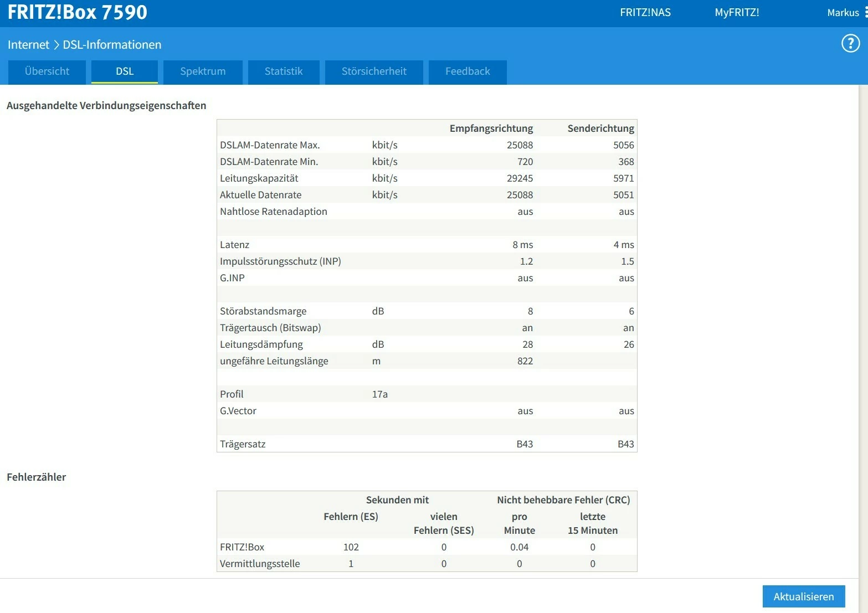Viewport: 868px width, 613px height.
Task: Open the user menu dots next to Markus
Action: [x=866, y=12]
